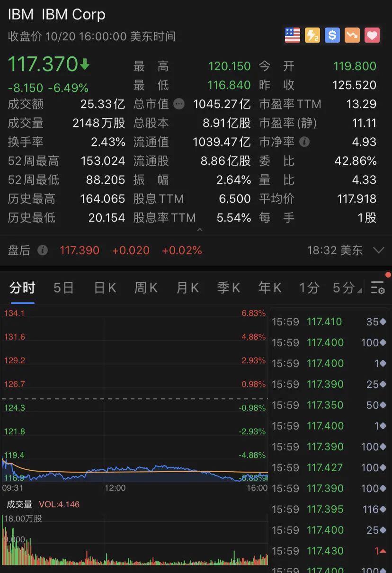Tap the orange downtrend chart icon
Viewport: 392px width, 573px height.
(x=352, y=36)
